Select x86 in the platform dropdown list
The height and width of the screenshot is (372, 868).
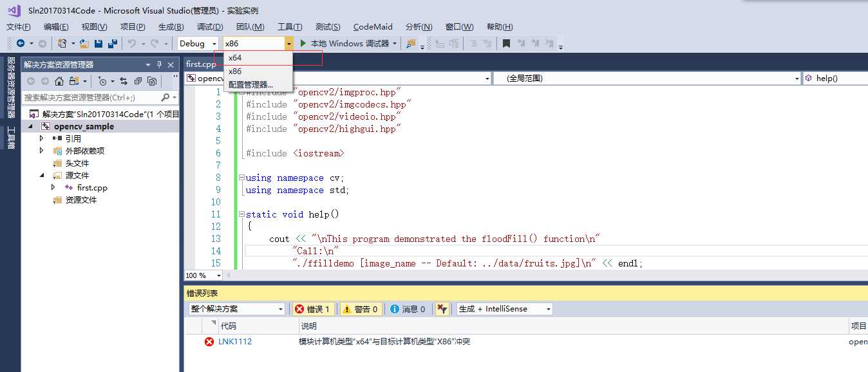tap(258, 71)
